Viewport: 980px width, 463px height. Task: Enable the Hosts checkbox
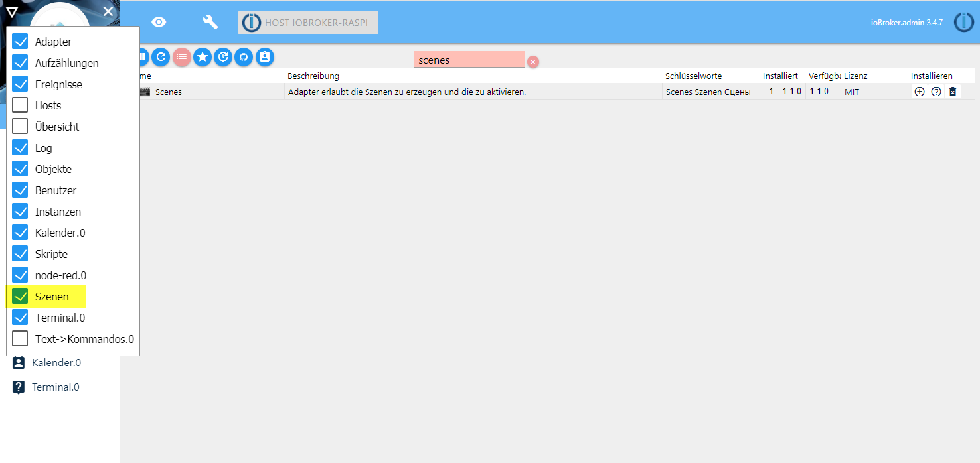(x=20, y=105)
